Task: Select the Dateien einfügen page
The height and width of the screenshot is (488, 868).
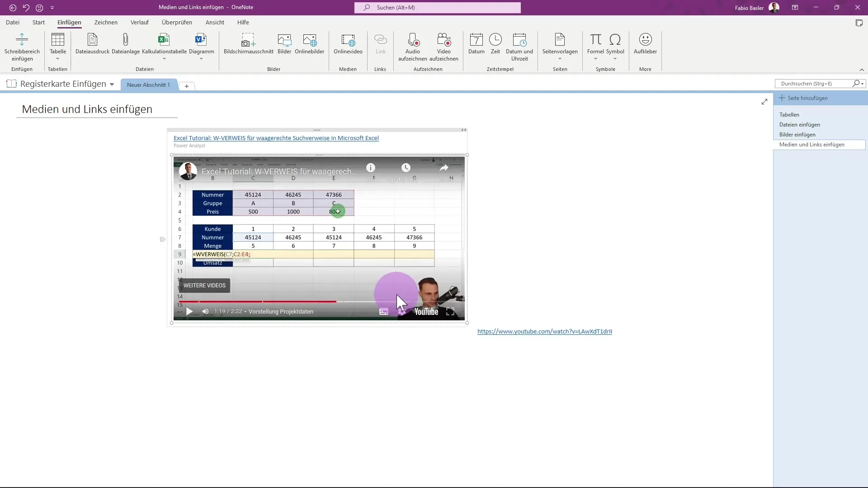Action: (x=799, y=125)
